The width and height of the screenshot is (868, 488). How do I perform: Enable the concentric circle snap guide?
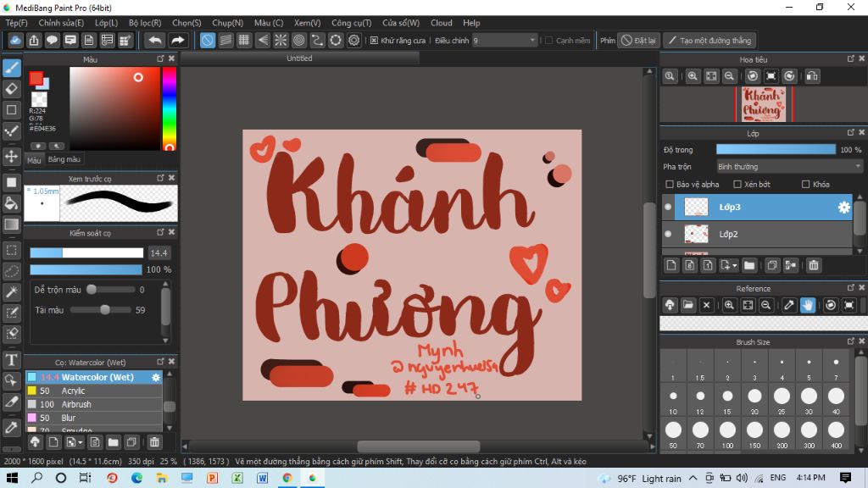coord(299,41)
